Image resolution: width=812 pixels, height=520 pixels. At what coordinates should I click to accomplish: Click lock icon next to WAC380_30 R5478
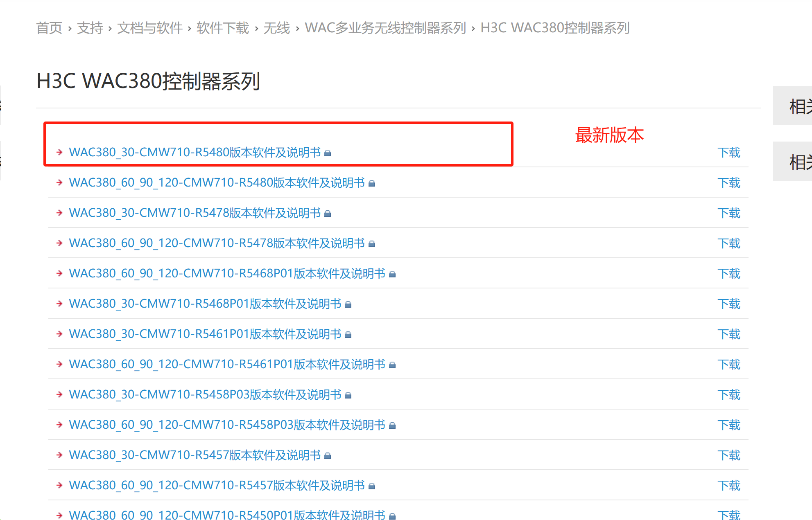pyautogui.click(x=328, y=214)
